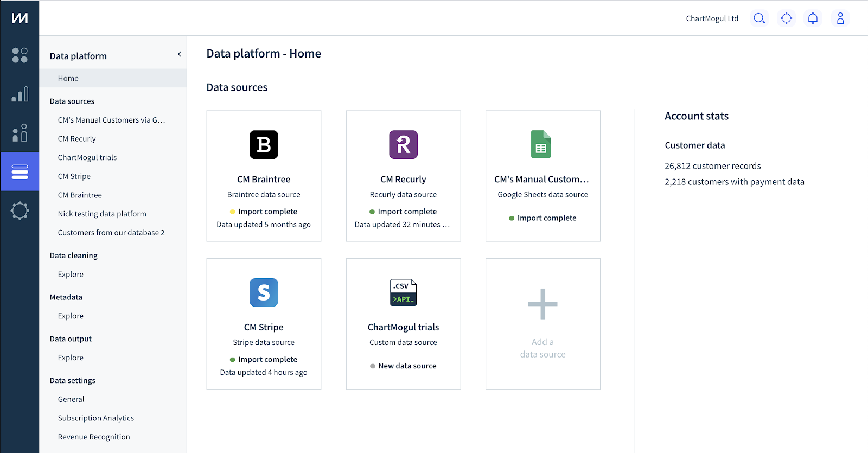The width and height of the screenshot is (868, 453).
Task: Open the notifications bell icon
Action: click(x=813, y=18)
